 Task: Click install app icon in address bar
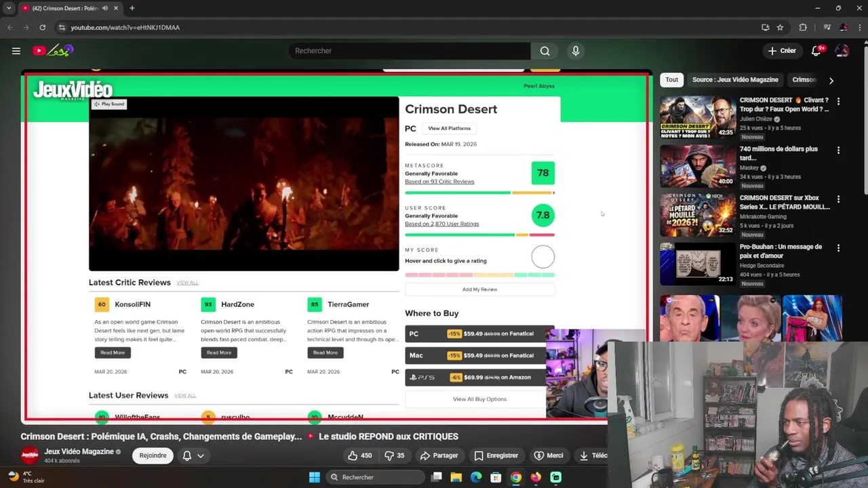pyautogui.click(x=766, y=27)
